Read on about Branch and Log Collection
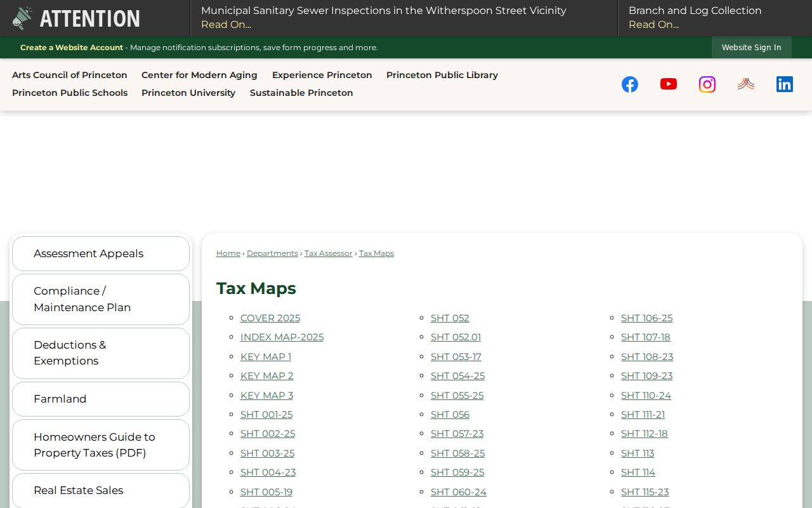The width and height of the screenshot is (812, 508). 653,25
